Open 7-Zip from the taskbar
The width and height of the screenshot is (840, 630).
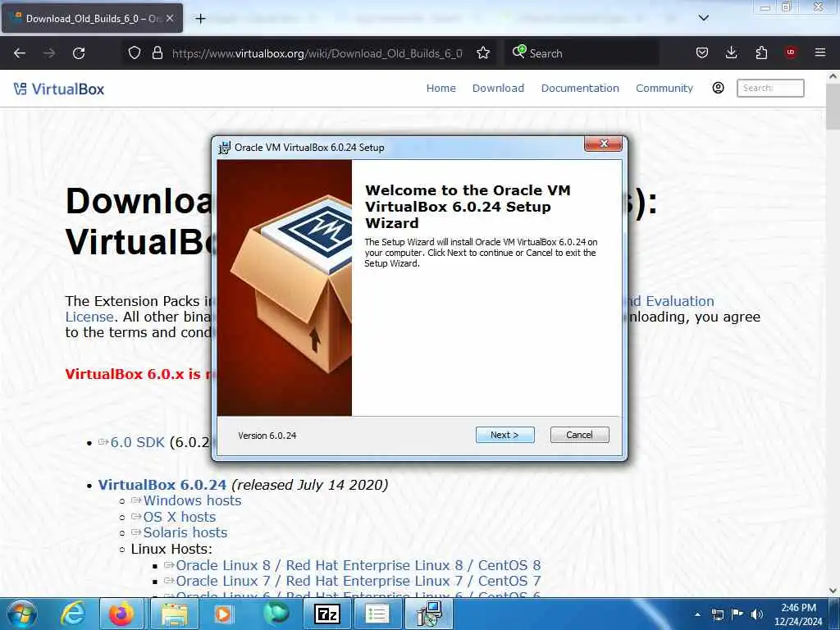pos(326,614)
